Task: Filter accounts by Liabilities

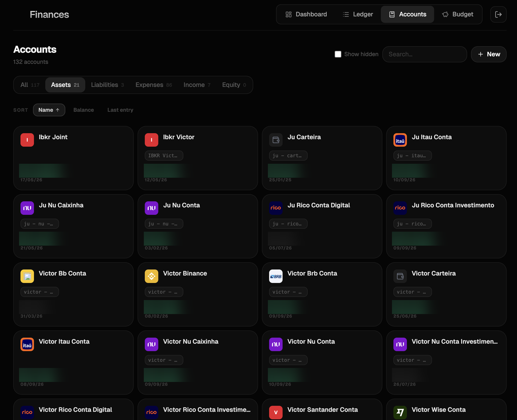Action: pos(108,85)
